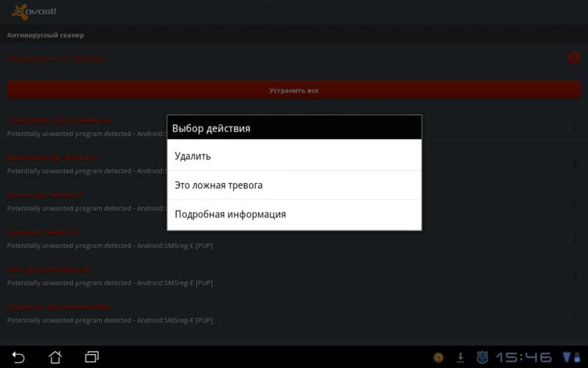Screen dimensions: 588x368
Task: Tap the shield notification icon
Action: 482,358
